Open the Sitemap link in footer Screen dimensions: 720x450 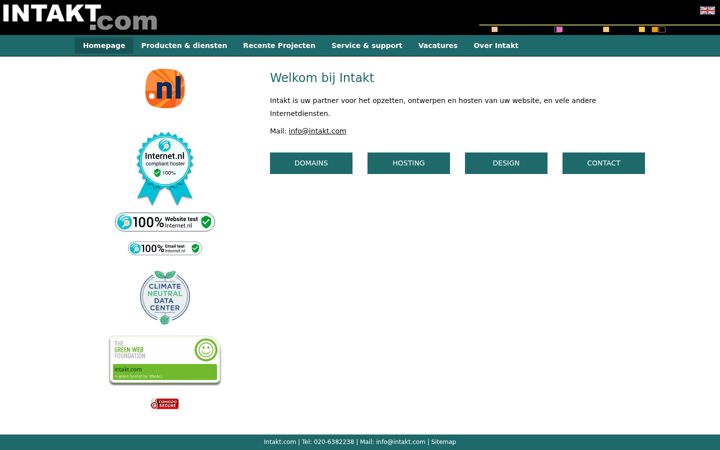(x=444, y=442)
